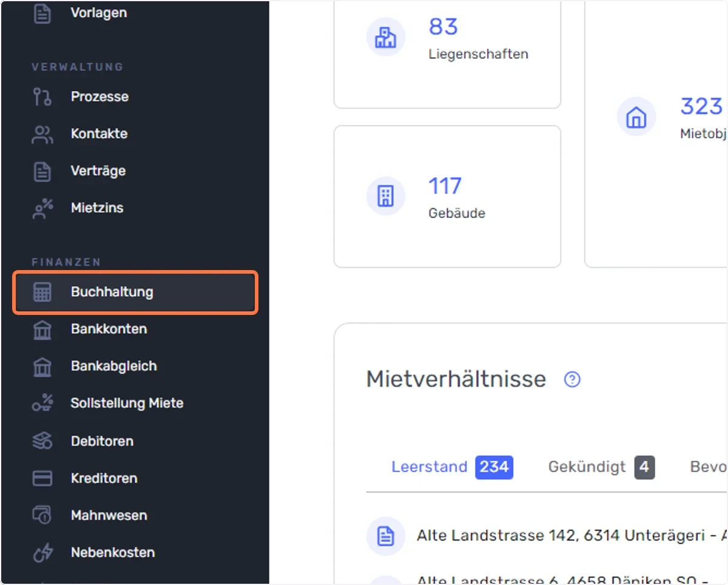Open the 83 Liegenschaften card
The width and height of the screenshot is (728, 585).
(447, 53)
